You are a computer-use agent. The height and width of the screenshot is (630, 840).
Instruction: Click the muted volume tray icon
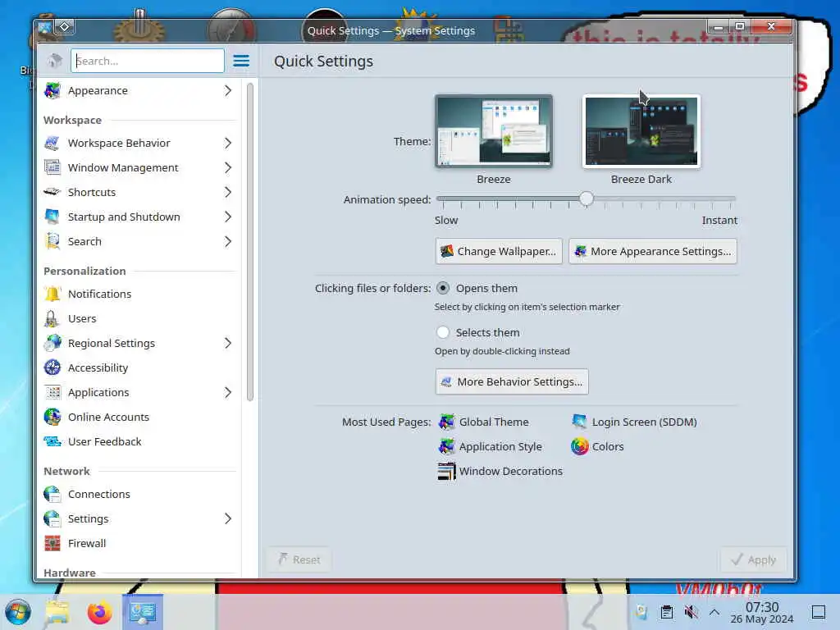691,612
